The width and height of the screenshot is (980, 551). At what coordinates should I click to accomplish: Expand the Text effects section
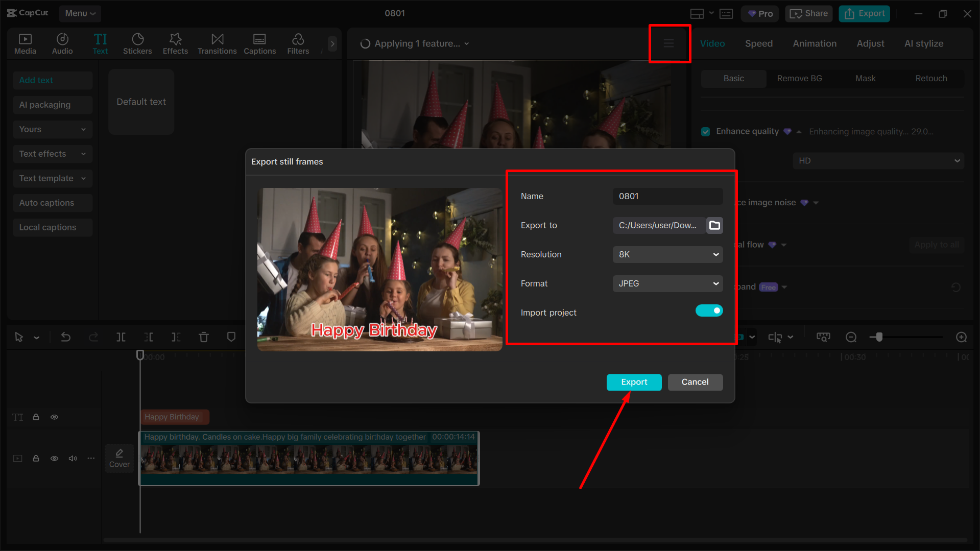pos(53,154)
